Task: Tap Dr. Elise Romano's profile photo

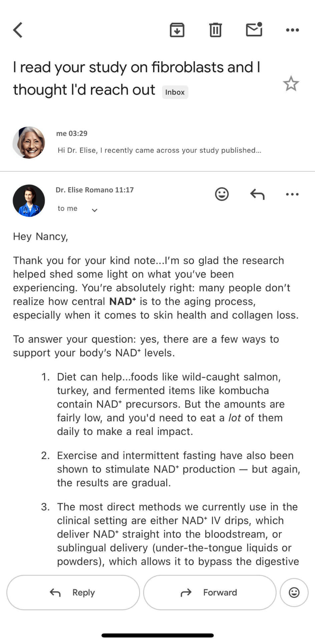Action: tap(29, 201)
